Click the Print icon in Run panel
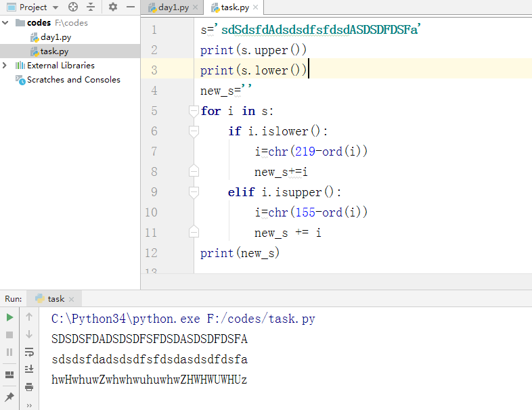This screenshot has width=532, height=410. click(29, 387)
